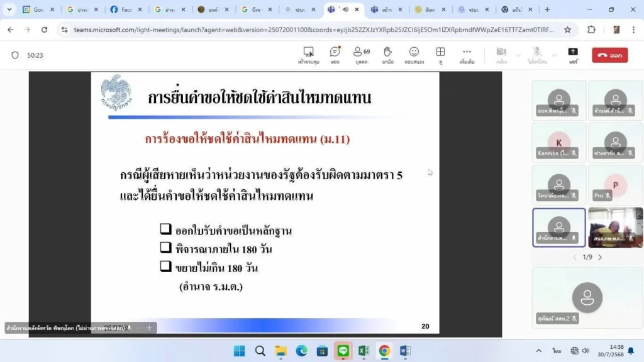Click the meeting timer 50:23
This screenshot has width=644, height=362.
click(x=35, y=55)
